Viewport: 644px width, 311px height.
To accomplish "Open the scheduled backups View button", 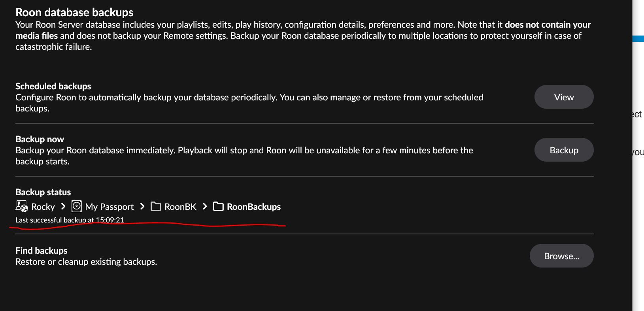I will point(564,97).
